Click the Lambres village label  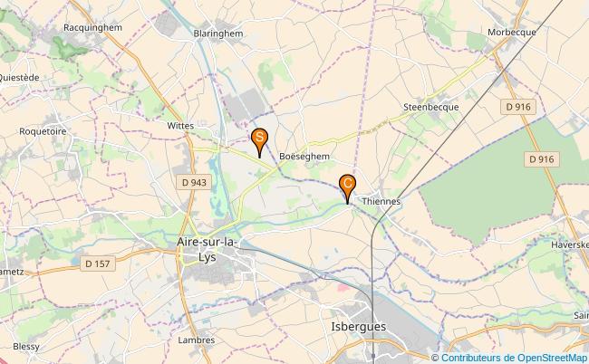pos(196,340)
